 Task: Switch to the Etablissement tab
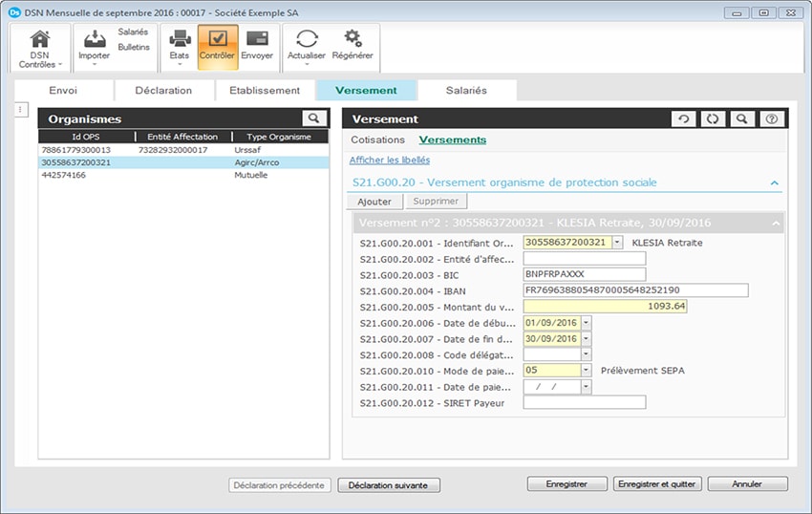(x=265, y=90)
